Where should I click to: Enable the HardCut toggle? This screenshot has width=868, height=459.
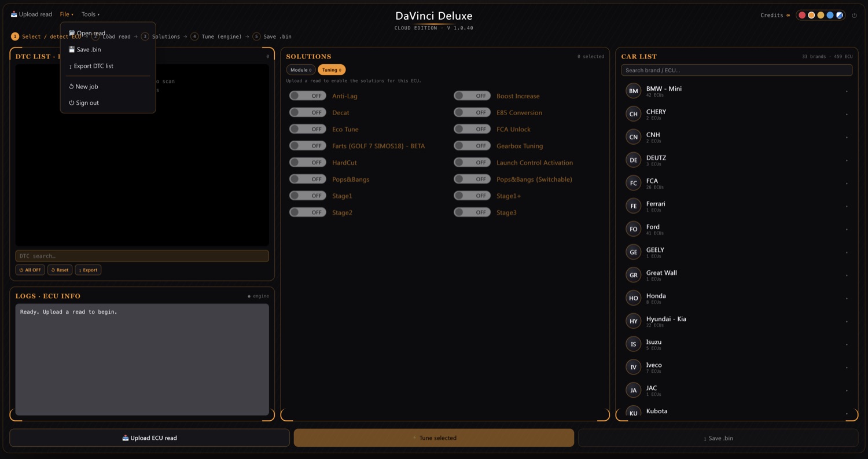tap(308, 163)
